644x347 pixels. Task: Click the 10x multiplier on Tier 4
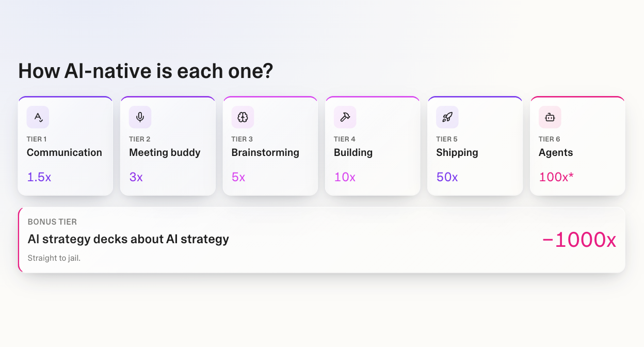point(345,177)
